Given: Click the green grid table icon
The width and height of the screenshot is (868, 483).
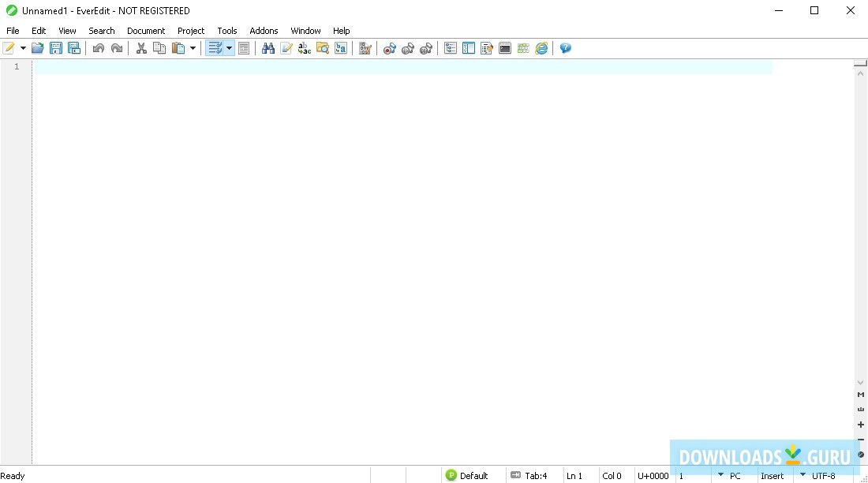Looking at the screenshot, I should coord(523,48).
